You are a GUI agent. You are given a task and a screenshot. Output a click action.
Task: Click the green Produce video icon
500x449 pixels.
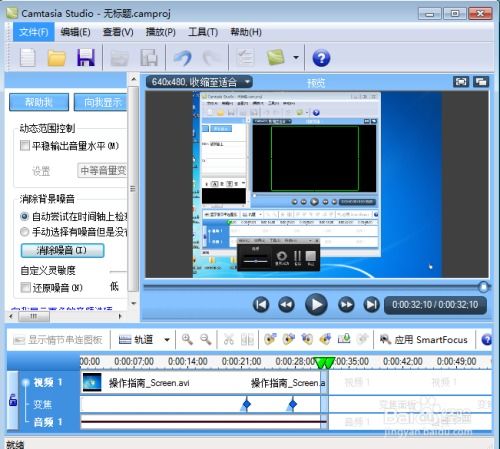[x=276, y=57]
